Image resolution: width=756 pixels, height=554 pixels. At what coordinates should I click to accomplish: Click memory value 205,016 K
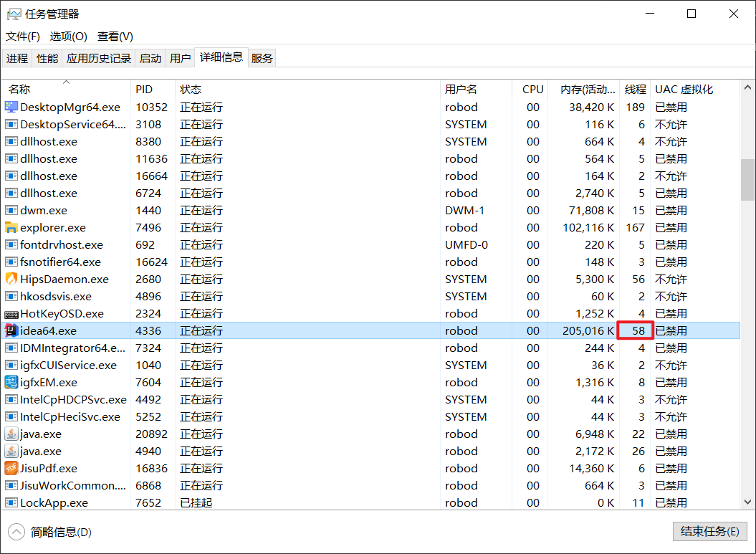tap(588, 331)
